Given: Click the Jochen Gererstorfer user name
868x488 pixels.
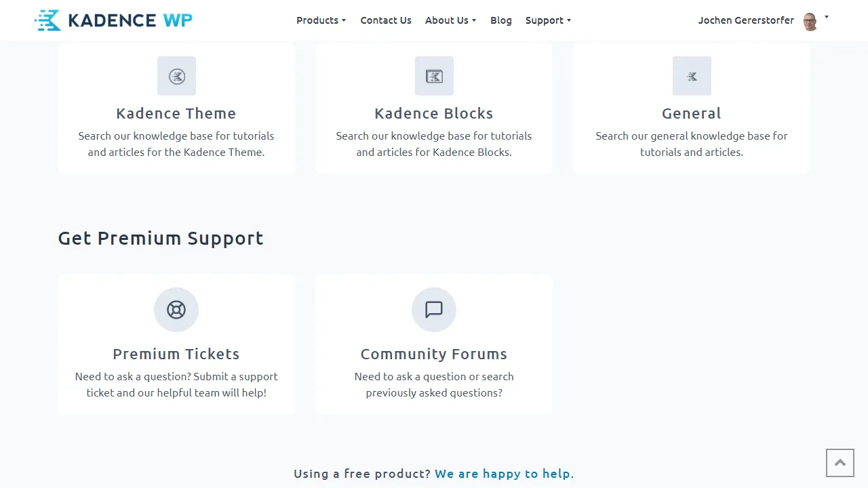Looking at the screenshot, I should 746,20.
